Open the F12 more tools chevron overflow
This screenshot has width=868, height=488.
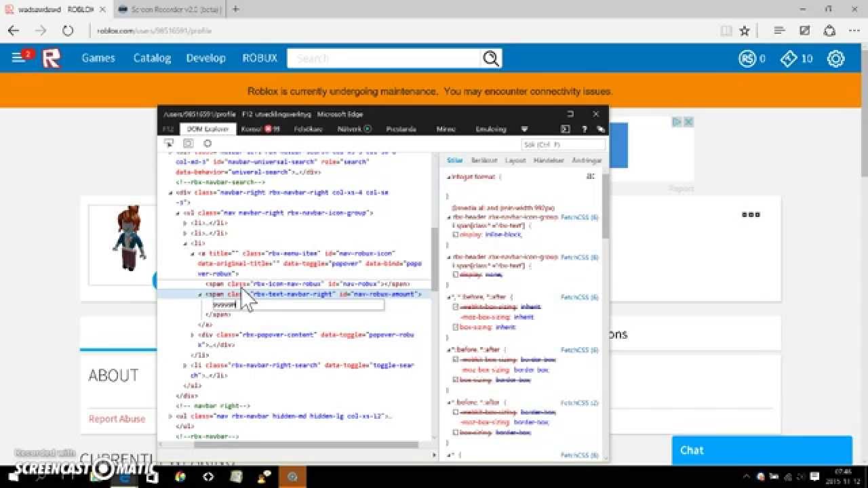tap(524, 129)
